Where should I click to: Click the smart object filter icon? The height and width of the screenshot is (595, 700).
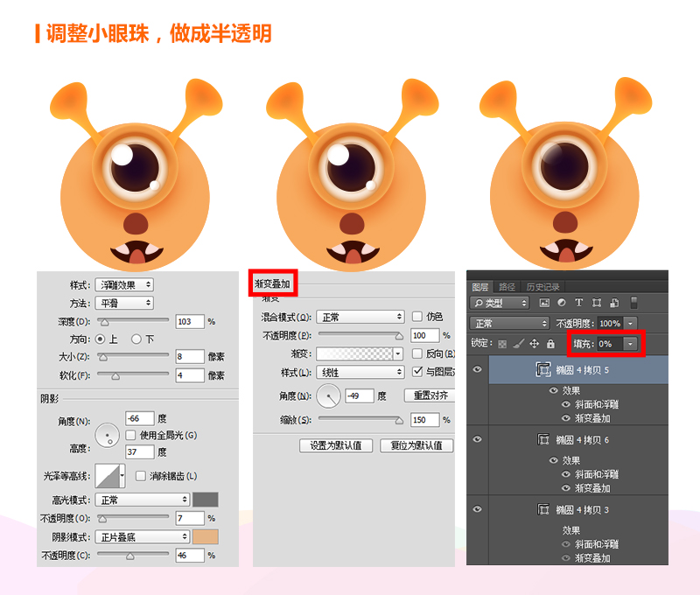[614, 303]
